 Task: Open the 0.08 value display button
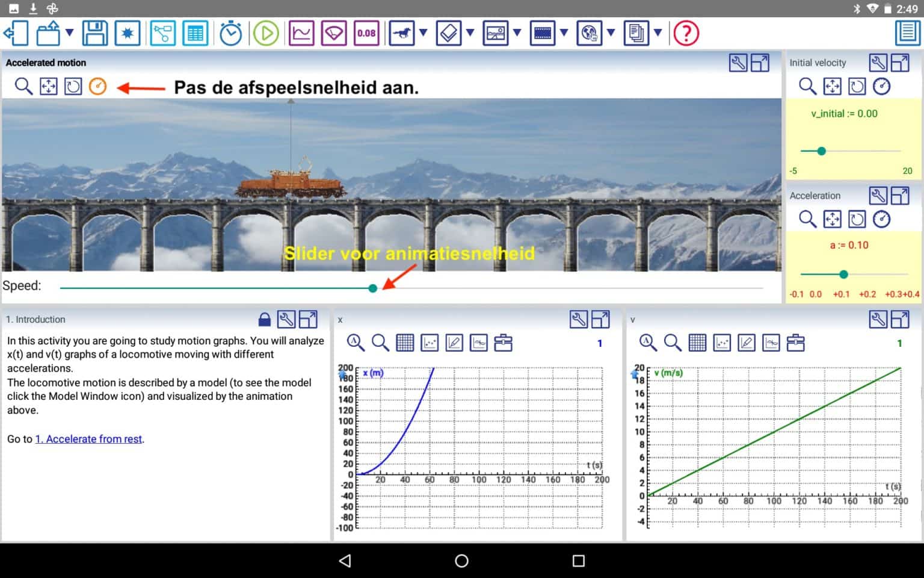(366, 33)
